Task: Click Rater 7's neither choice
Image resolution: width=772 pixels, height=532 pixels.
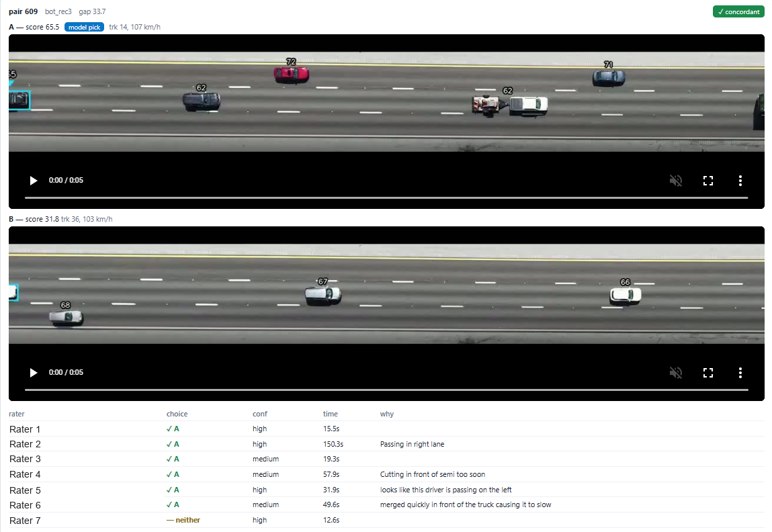Action: 183,520
